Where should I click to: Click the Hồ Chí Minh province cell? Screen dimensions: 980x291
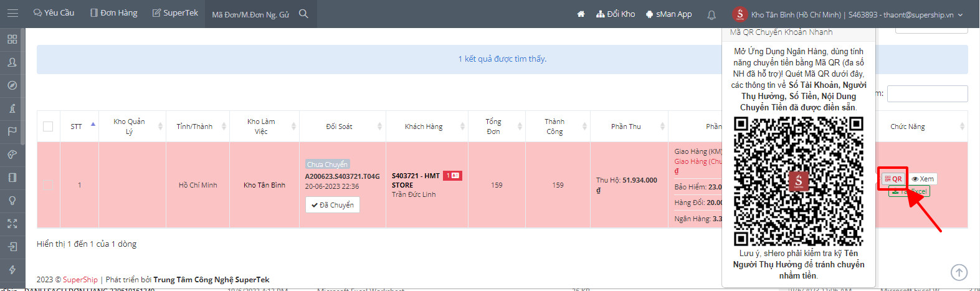(x=197, y=185)
